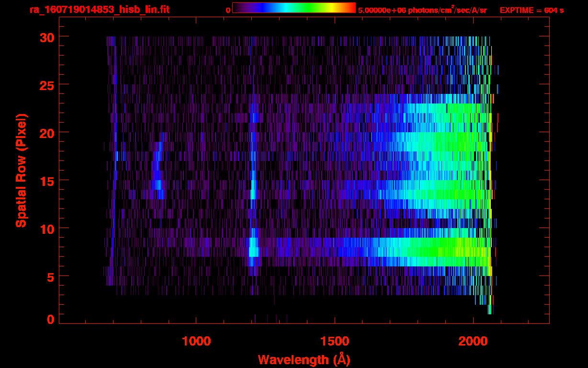Click the bright cyan emission line near row 8

click(253, 247)
